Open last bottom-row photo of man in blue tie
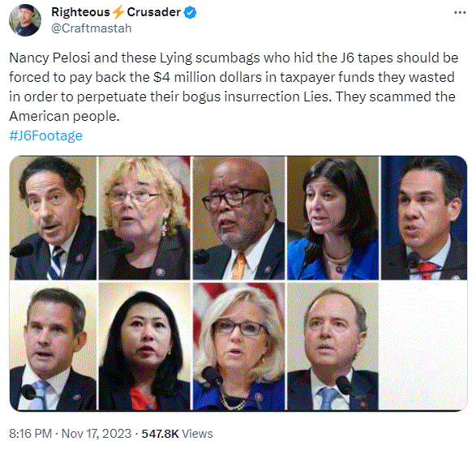476x450 pixels. [x=332, y=346]
